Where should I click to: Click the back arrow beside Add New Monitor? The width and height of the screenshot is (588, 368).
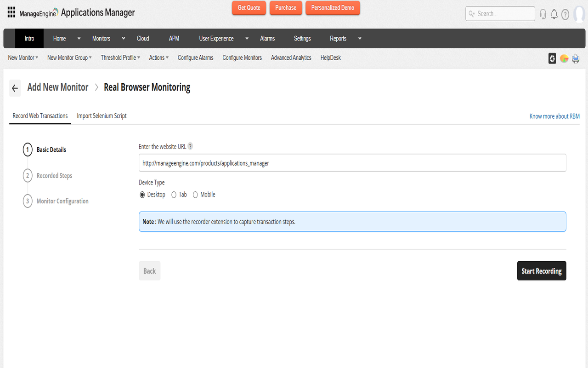coord(15,88)
